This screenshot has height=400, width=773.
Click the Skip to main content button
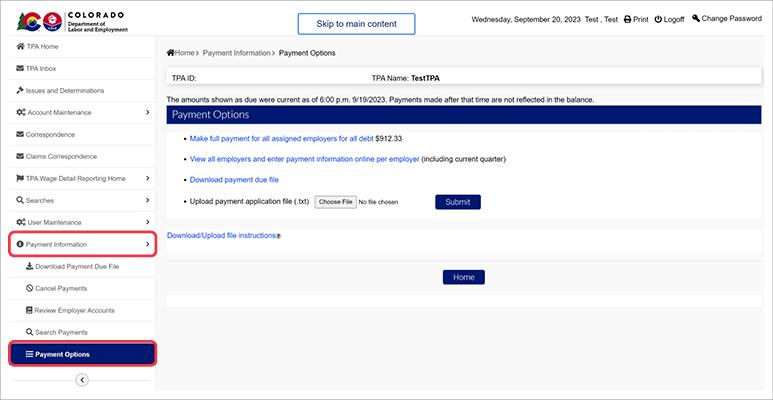(x=356, y=23)
